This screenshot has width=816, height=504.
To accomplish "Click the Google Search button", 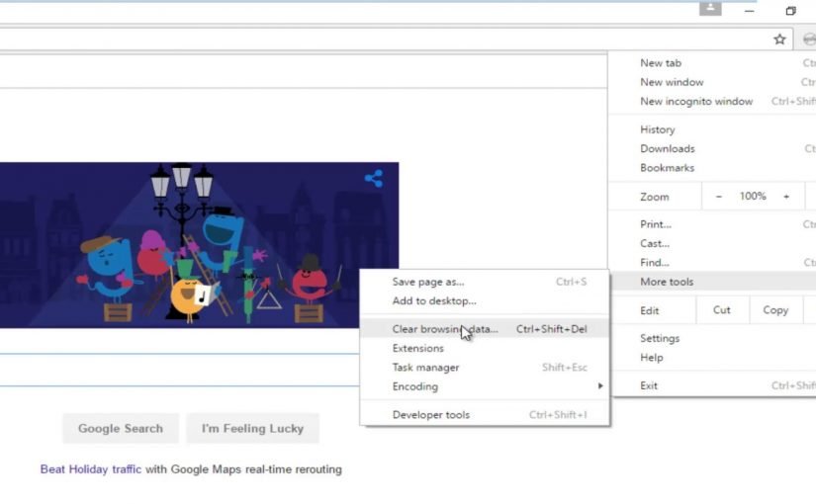I will click(121, 429).
